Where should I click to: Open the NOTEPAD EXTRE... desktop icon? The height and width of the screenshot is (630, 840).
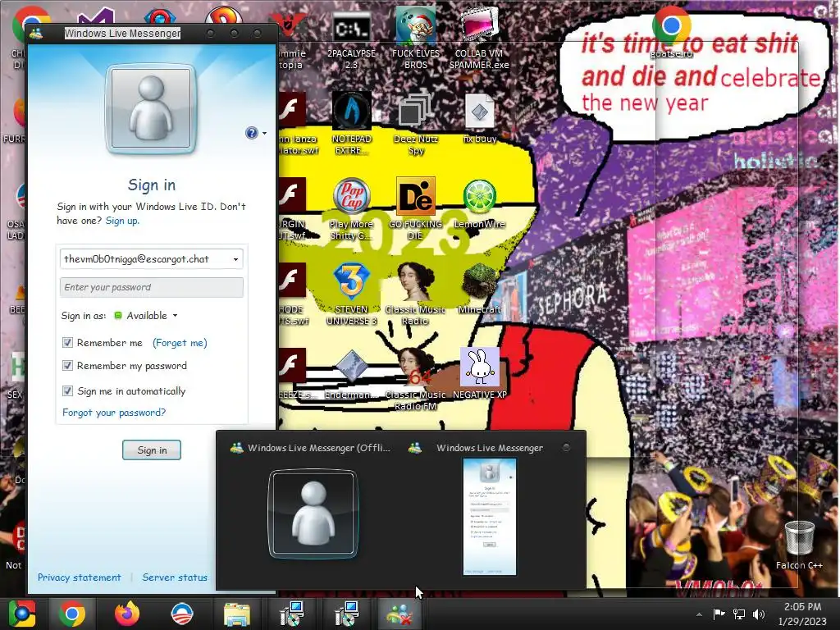pos(351,123)
